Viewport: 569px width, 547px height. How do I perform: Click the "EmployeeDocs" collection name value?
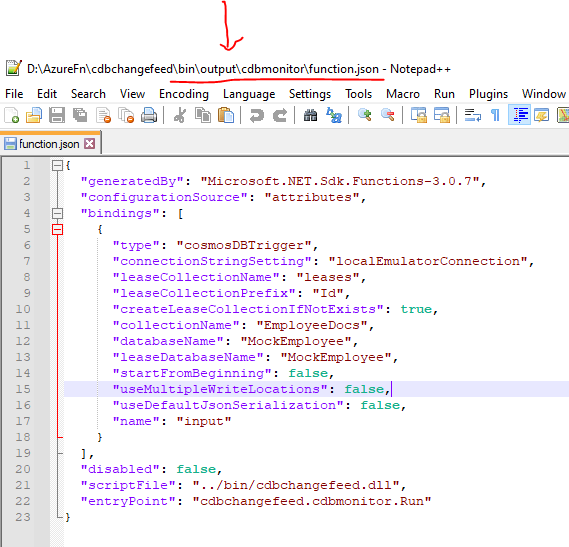[312, 325]
